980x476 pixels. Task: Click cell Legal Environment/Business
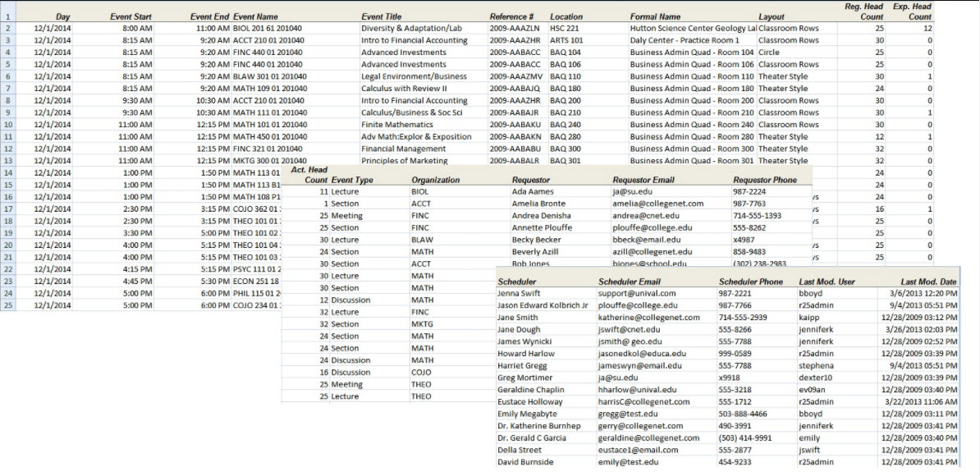tap(414, 77)
